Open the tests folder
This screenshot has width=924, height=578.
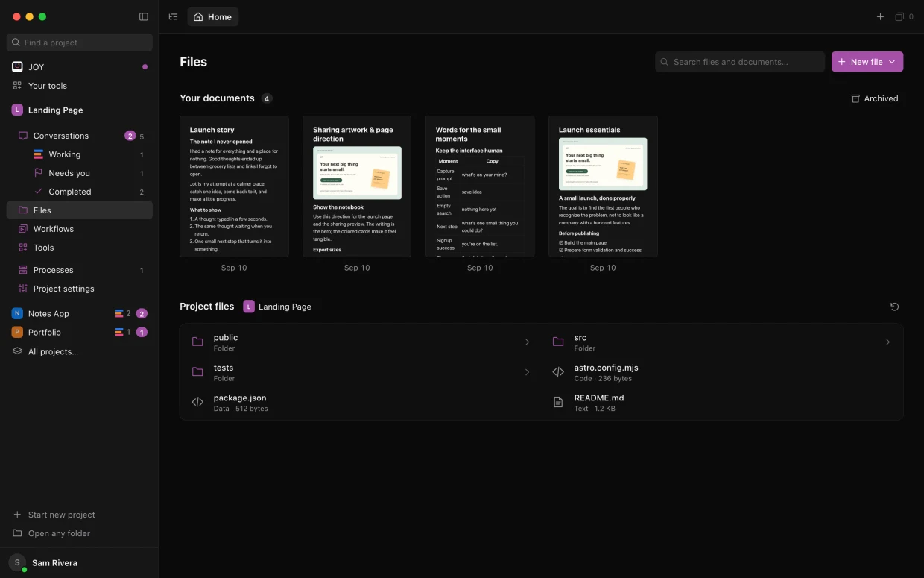361,372
